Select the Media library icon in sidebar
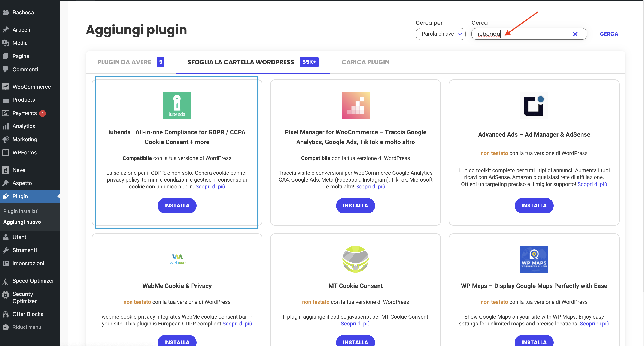This screenshot has height=346, width=644. (6, 43)
